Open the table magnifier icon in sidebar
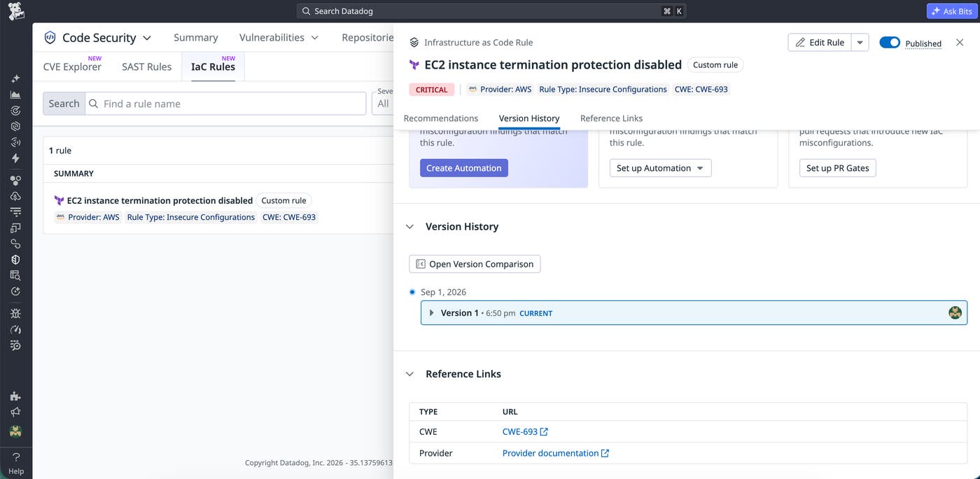The image size is (980, 479). tap(15, 275)
